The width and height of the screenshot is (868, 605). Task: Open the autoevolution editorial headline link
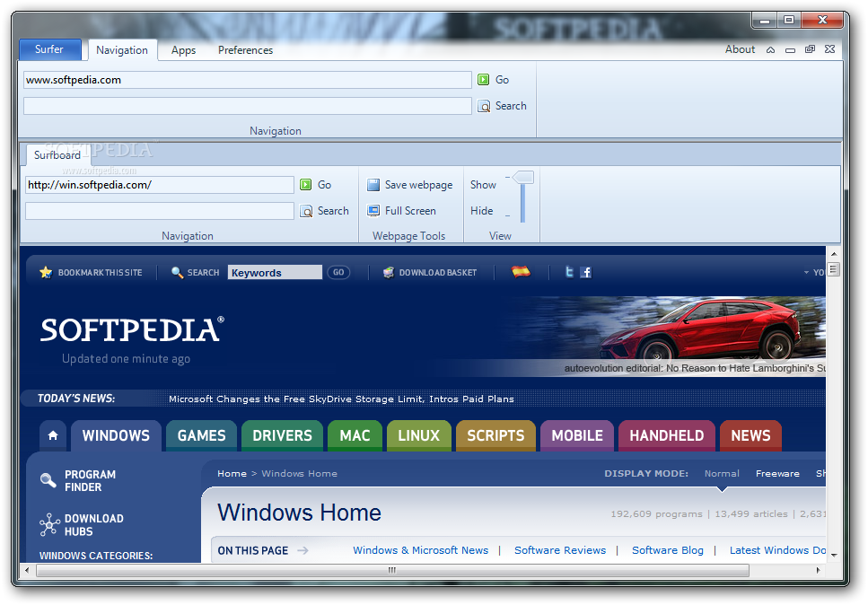(695, 368)
